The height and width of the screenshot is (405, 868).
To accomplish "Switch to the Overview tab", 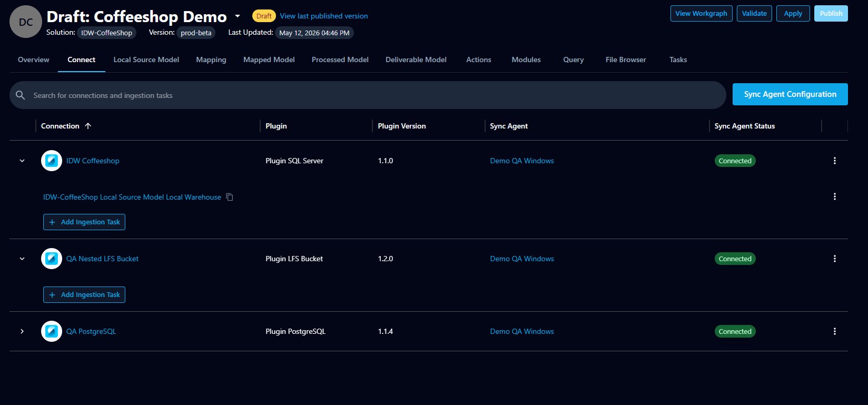I will point(34,60).
